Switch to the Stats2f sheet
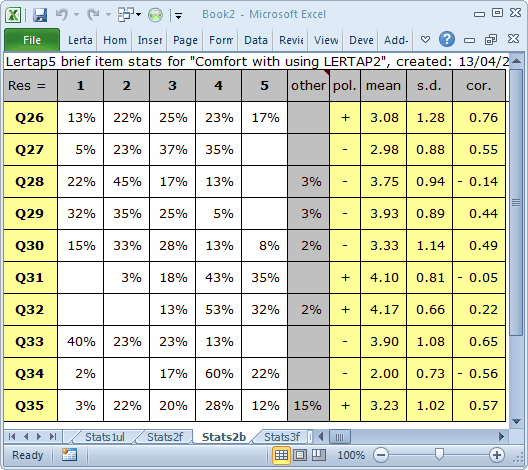 tap(165, 437)
